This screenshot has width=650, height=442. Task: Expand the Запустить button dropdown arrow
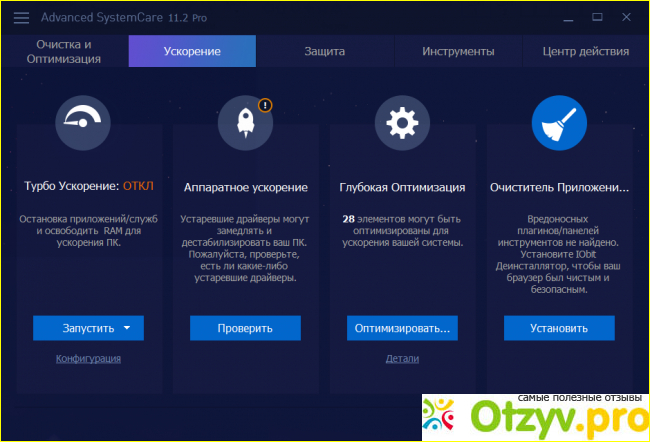[127, 328]
